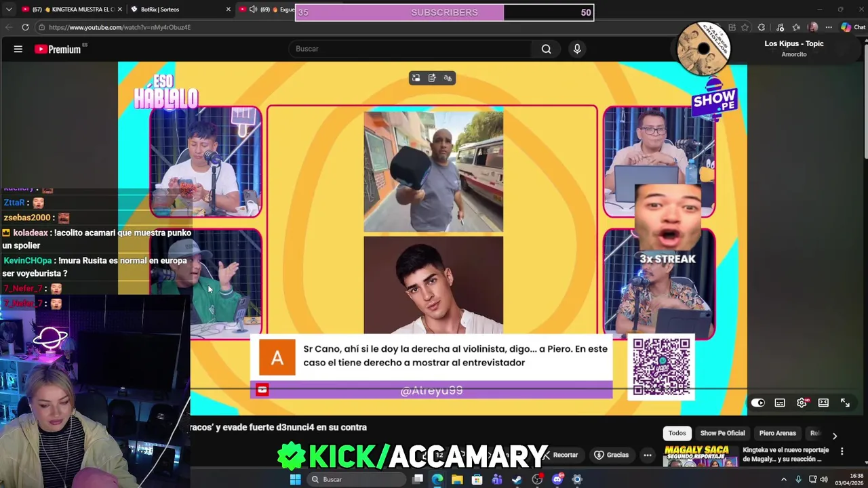Reload the page with the browser refresh icon

25,27
